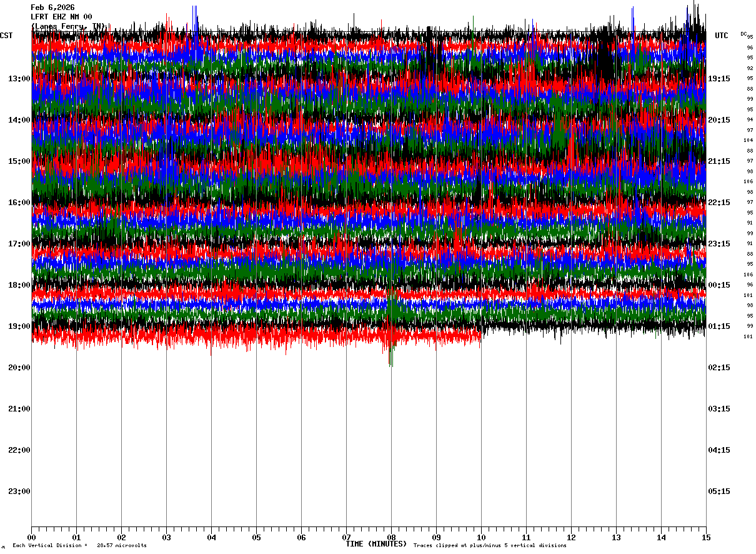
Task: Select the 14:00 CST time label
Action: pos(19,120)
